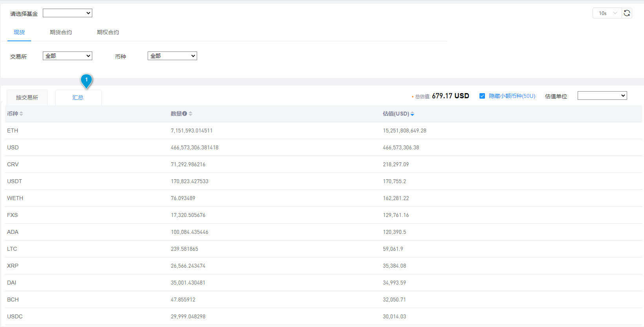Image resolution: width=644 pixels, height=327 pixels.
Task: Click the USDC currency cell
Action: point(15,316)
